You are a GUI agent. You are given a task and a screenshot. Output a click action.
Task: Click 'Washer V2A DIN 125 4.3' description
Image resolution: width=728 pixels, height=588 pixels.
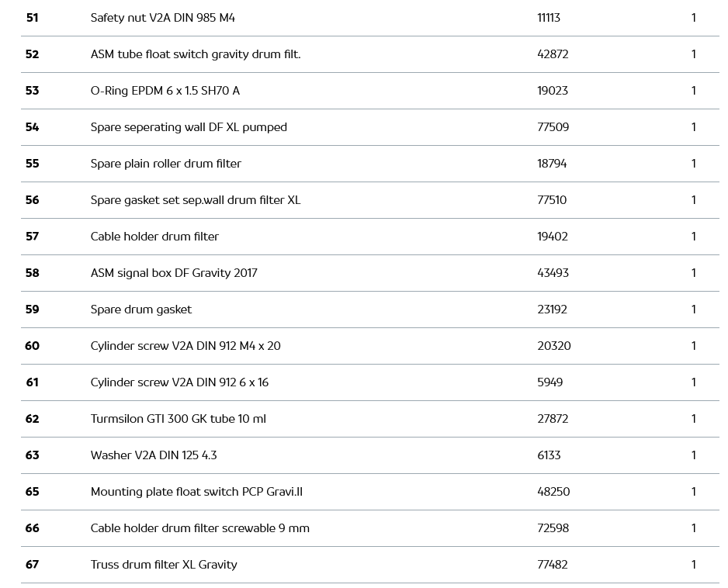pyautogui.click(x=154, y=455)
